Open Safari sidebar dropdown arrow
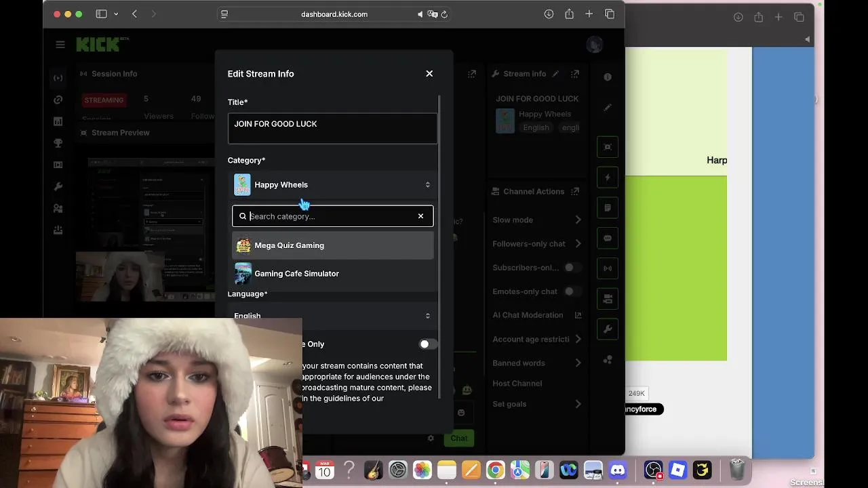The height and width of the screenshot is (488, 868). (116, 14)
